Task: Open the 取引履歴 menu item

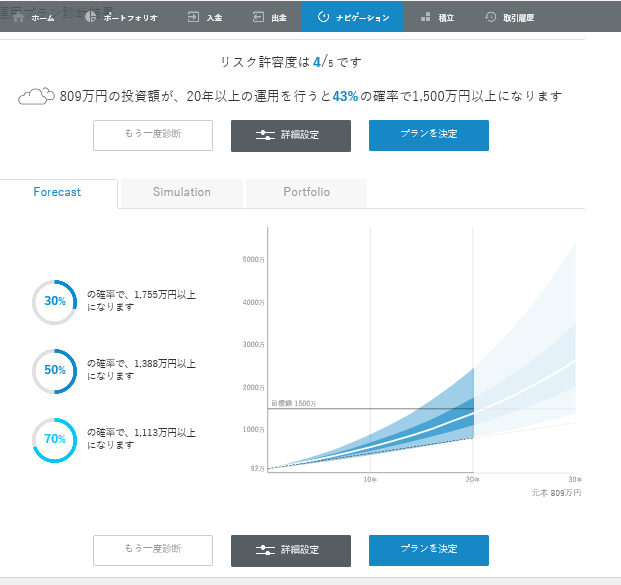Action: coord(510,17)
